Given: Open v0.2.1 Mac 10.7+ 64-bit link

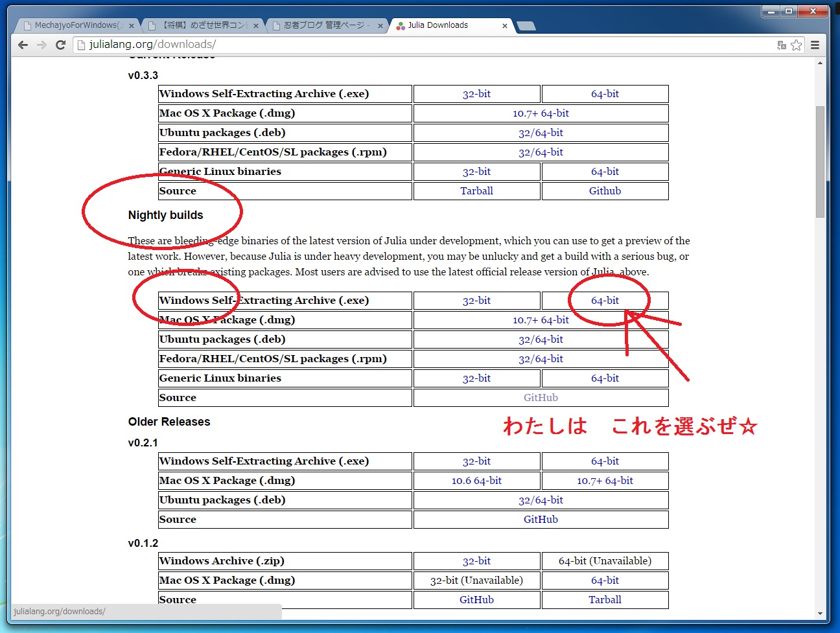Looking at the screenshot, I should [605, 481].
